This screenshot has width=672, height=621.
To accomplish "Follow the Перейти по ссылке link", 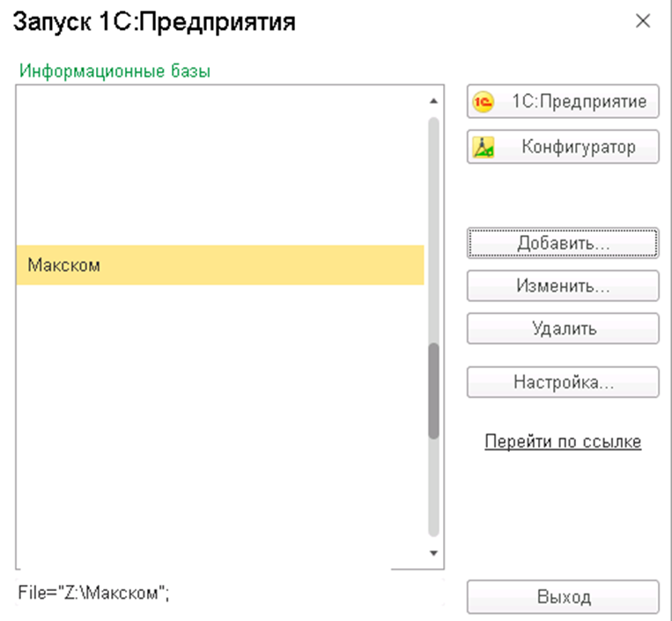I will 563,441.
